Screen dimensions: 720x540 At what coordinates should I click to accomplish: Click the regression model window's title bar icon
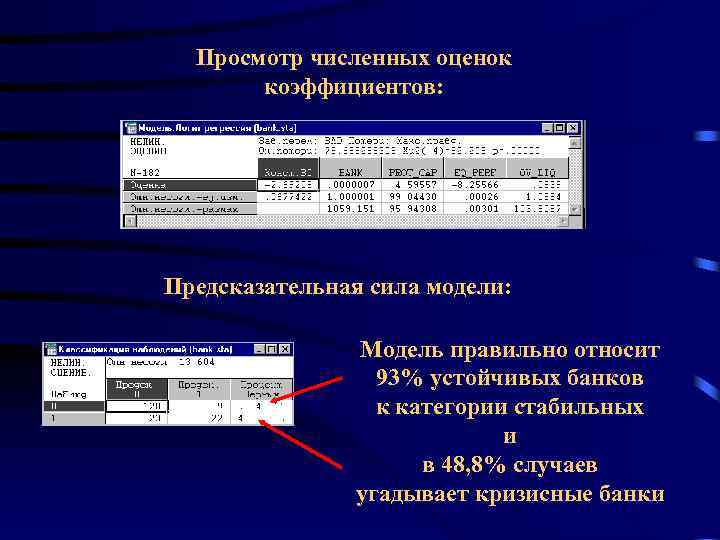pyautogui.click(x=131, y=128)
